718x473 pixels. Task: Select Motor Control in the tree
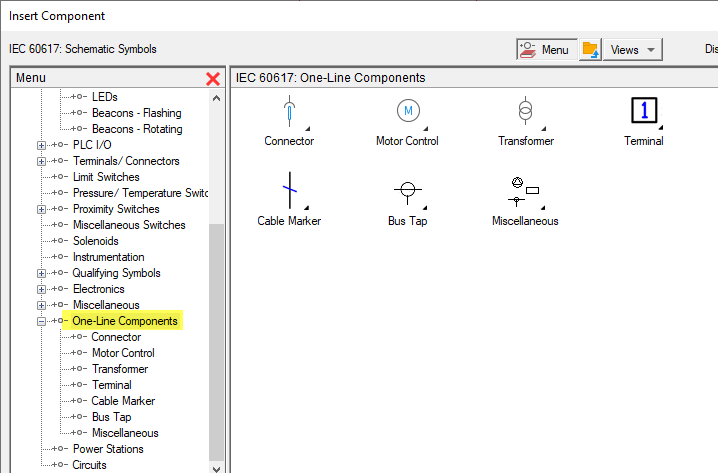click(x=123, y=353)
